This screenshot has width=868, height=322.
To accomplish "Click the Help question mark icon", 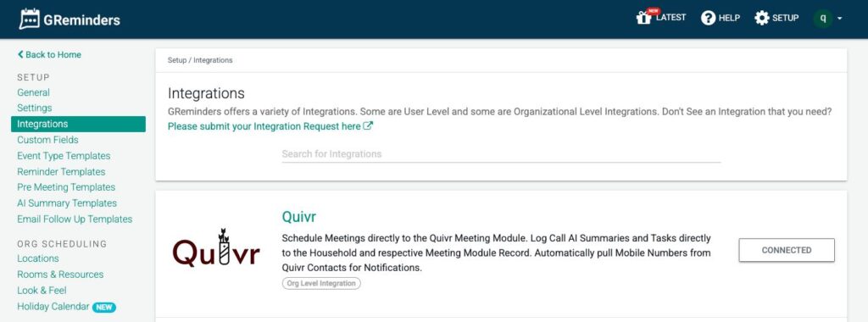I will click(708, 19).
